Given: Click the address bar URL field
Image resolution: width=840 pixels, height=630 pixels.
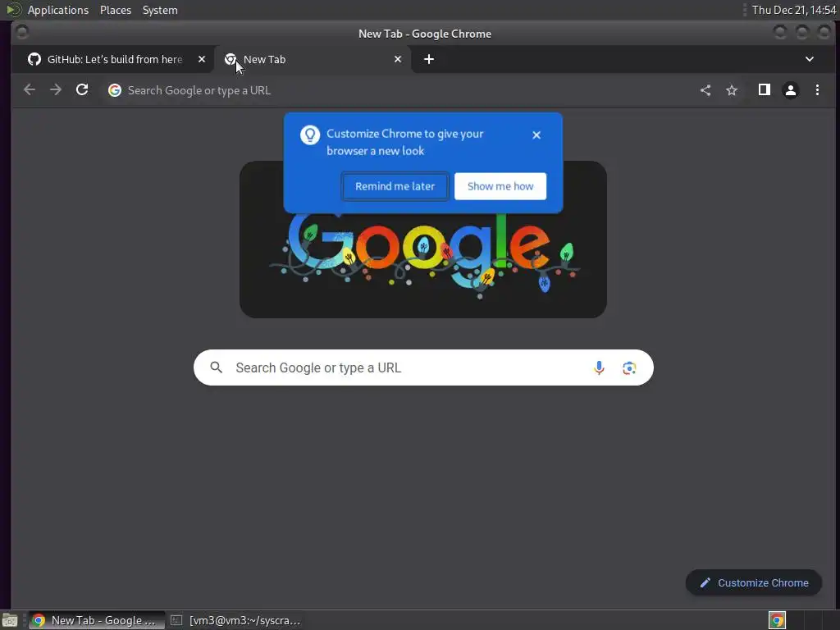Looking at the screenshot, I should [x=396, y=90].
